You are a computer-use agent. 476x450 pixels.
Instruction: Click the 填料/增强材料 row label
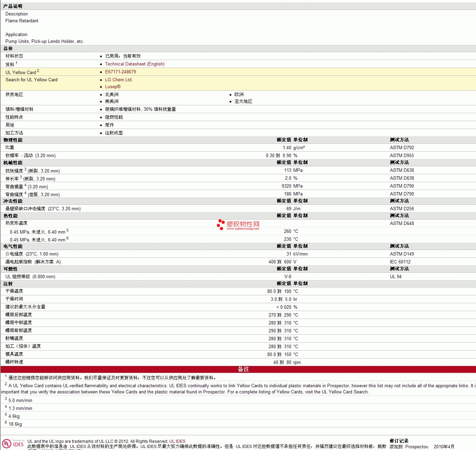[20, 109]
